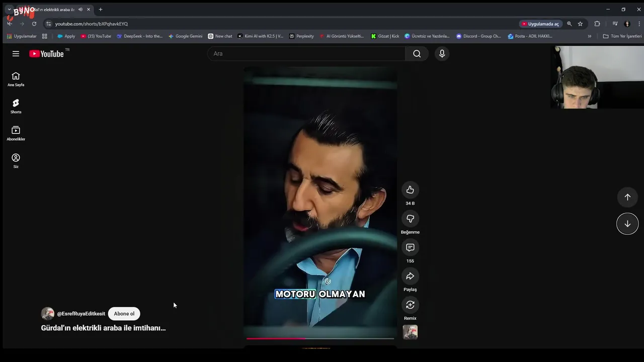The height and width of the screenshot is (362, 644).
Task: Click the YouTube logo
Action: [x=46, y=54]
